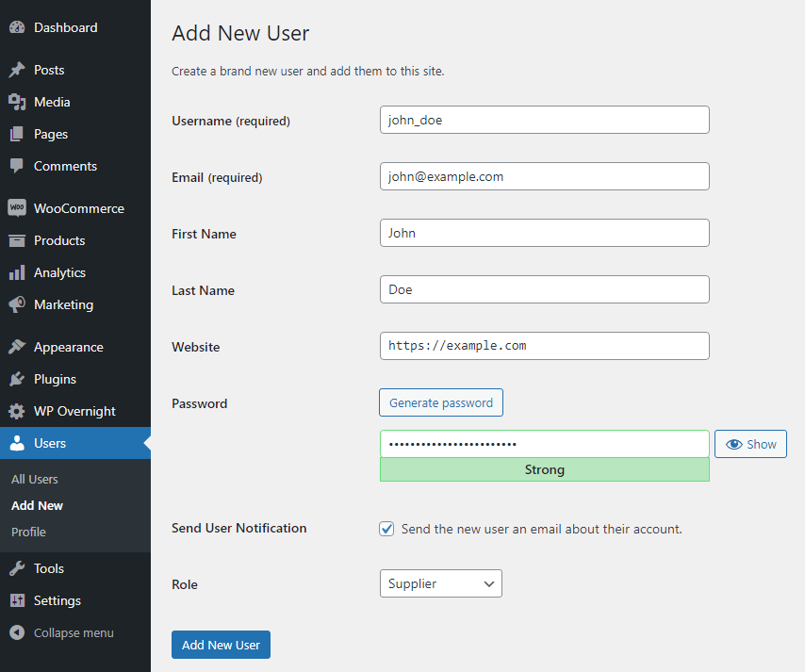805x672 pixels.
Task: Click the WooCommerce logo icon
Action: [17, 208]
